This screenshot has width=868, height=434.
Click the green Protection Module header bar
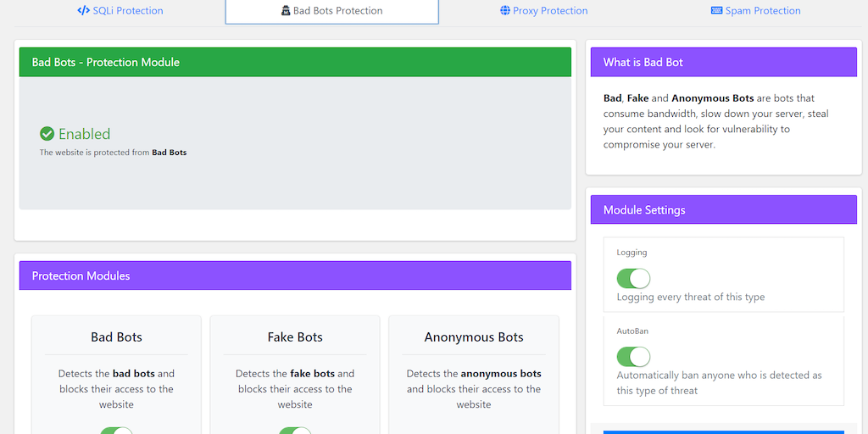pyautogui.click(x=295, y=62)
